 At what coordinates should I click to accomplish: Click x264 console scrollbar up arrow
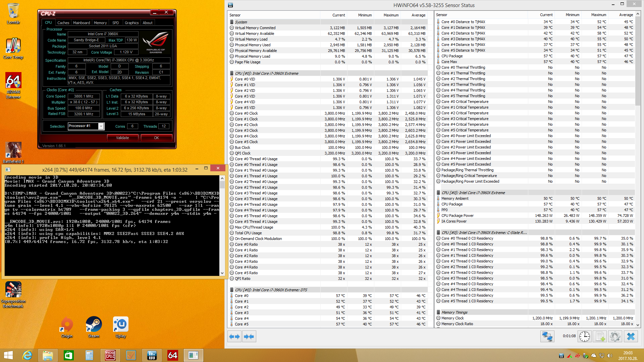(x=222, y=178)
